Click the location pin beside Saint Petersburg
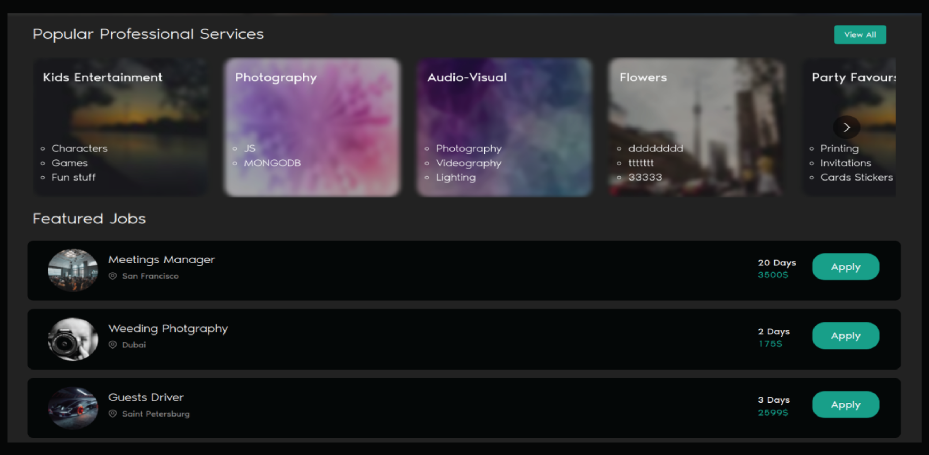 click(113, 414)
